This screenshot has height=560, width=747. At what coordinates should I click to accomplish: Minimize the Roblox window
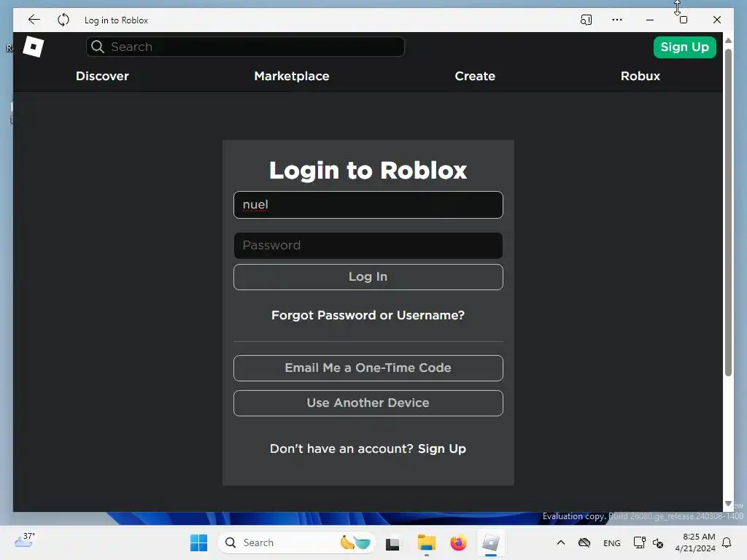pos(650,20)
